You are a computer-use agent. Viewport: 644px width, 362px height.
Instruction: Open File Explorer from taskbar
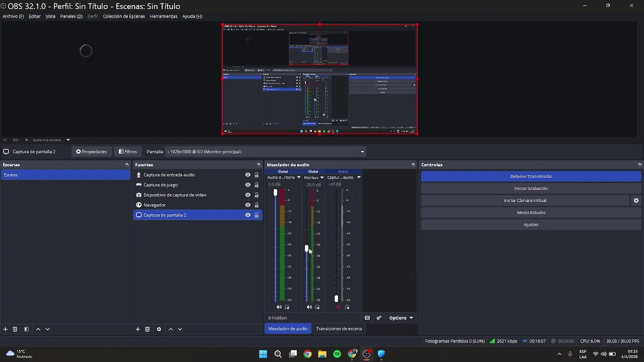[323, 354]
